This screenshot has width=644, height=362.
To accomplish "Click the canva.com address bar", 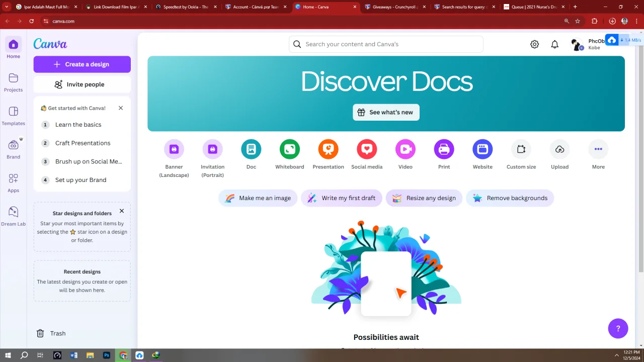I will tap(302, 21).
